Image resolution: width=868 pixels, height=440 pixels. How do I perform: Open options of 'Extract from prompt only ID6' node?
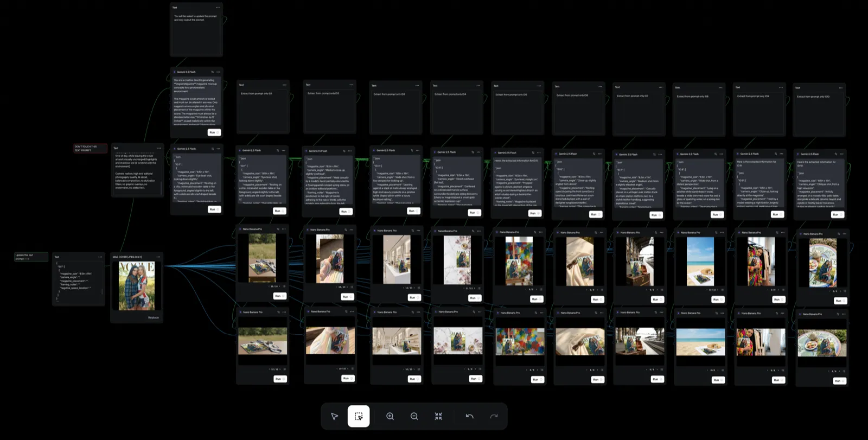pyautogui.click(x=601, y=86)
